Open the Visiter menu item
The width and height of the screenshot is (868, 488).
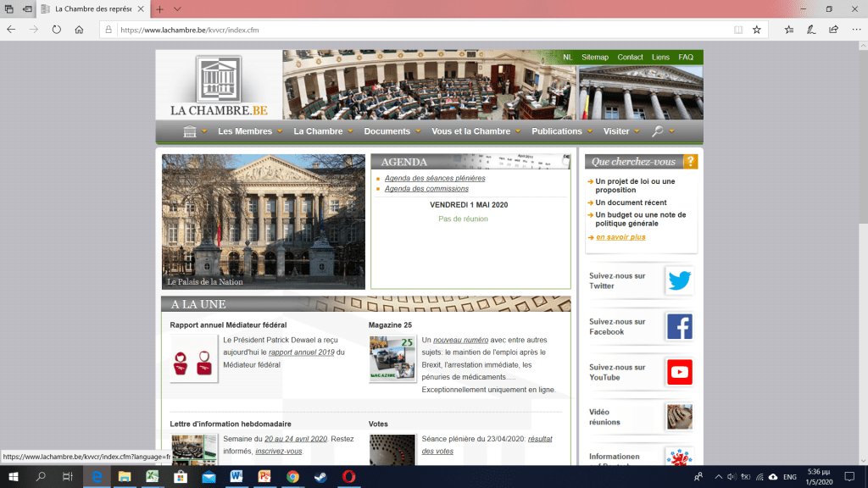point(616,131)
